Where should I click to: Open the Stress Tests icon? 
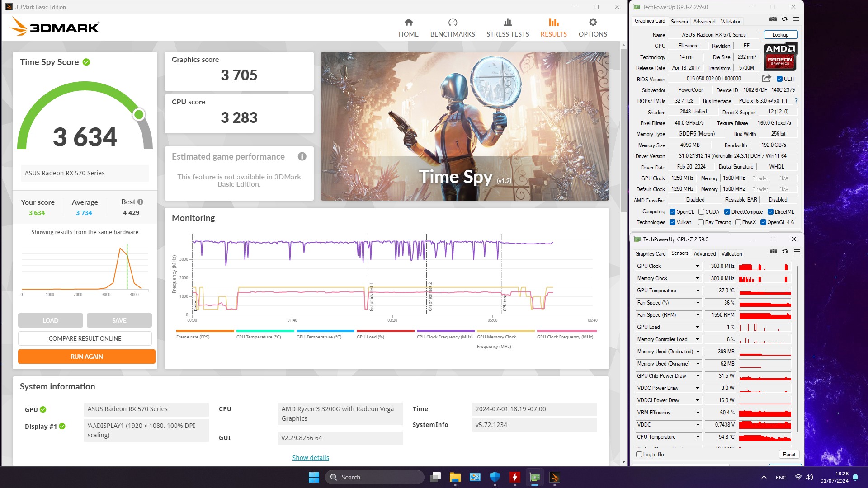tap(508, 22)
